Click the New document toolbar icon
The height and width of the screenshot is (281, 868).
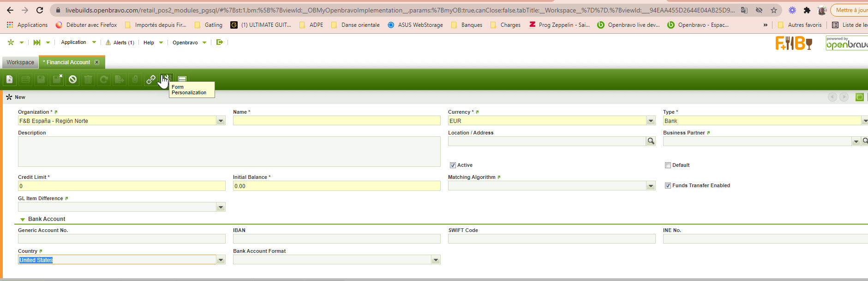(9, 79)
